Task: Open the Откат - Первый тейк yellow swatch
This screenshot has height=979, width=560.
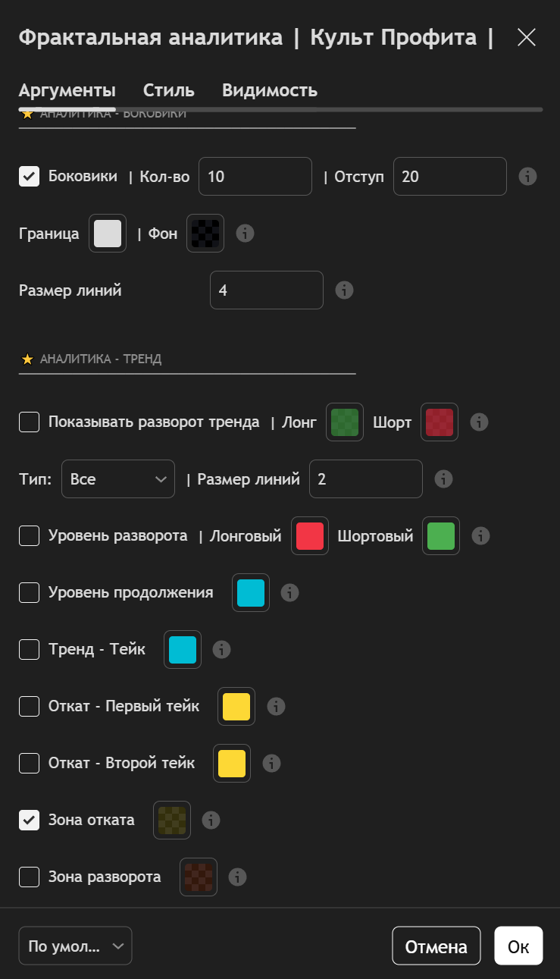Action: pos(236,707)
